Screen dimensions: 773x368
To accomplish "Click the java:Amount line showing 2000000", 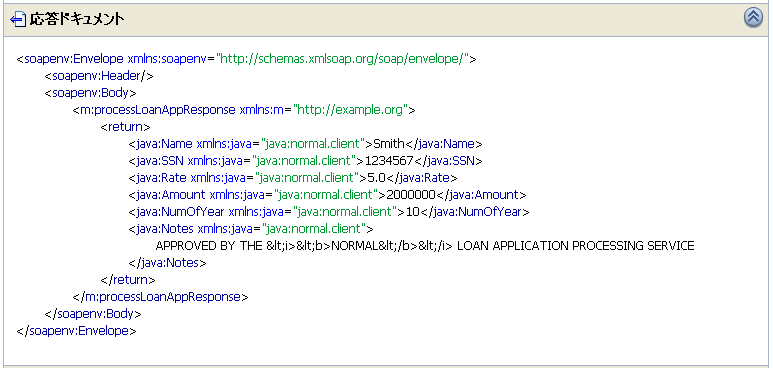I will pos(328,195).
